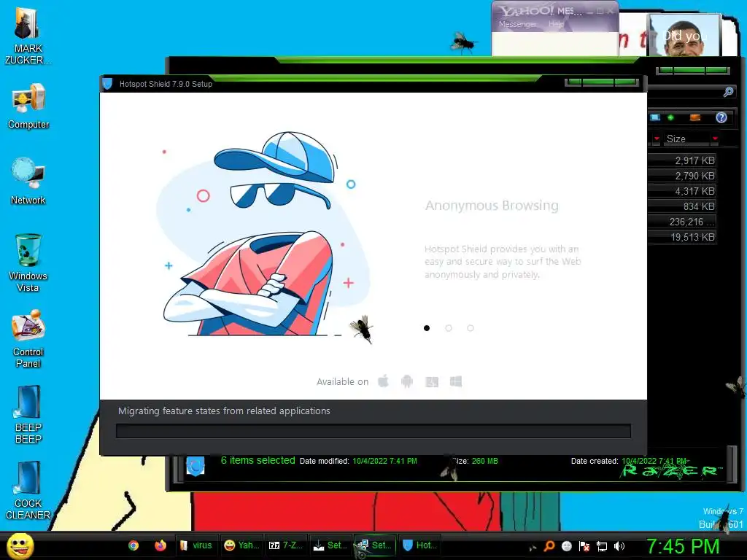Switch to the Hot... taskbar button
The width and height of the screenshot is (747, 560).
(419, 545)
